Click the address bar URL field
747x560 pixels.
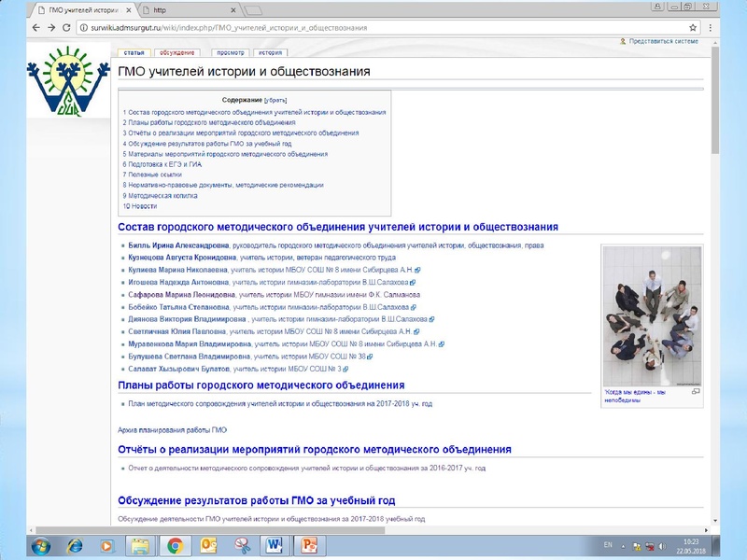click(373, 28)
